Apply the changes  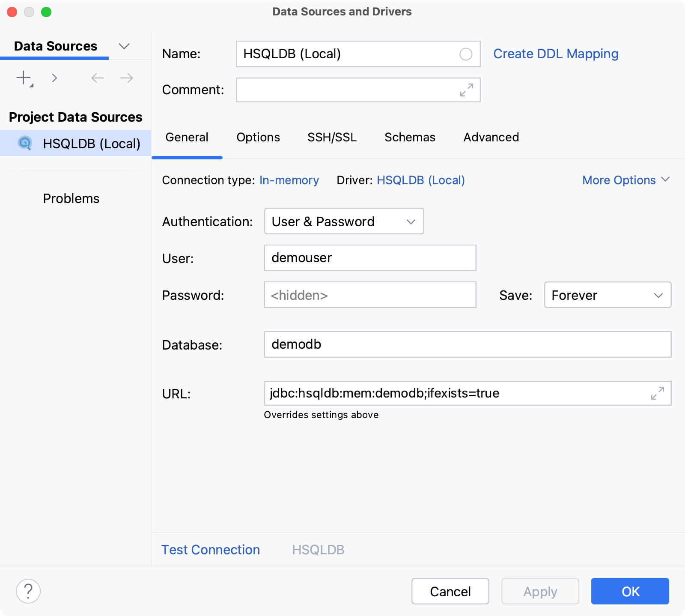(540, 591)
